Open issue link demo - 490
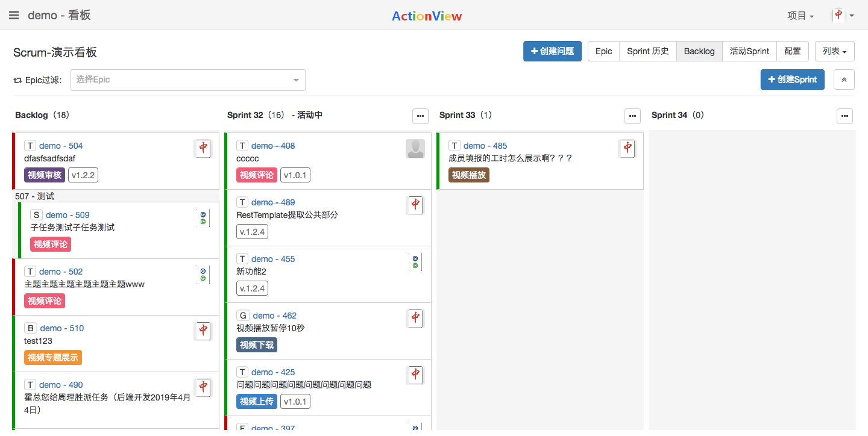Image resolution: width=868 pixels, height=436 pixels. [x=61, y=385]
